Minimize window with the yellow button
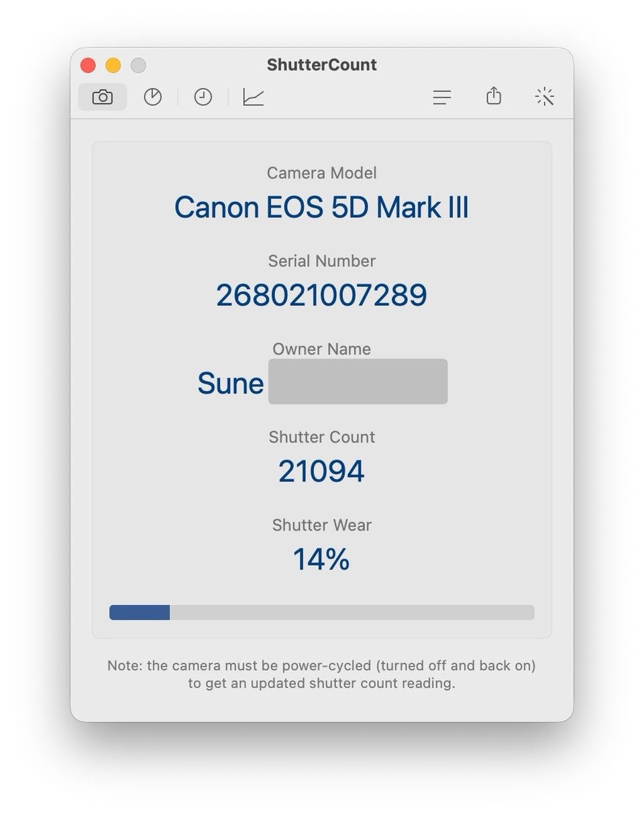Screen dimensions: 644x815 pyautogui.click(x=113, y=65)
